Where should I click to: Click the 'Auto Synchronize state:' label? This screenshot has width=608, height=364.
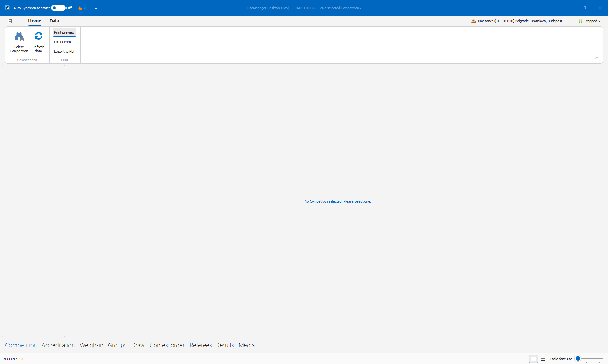point(32,8)
